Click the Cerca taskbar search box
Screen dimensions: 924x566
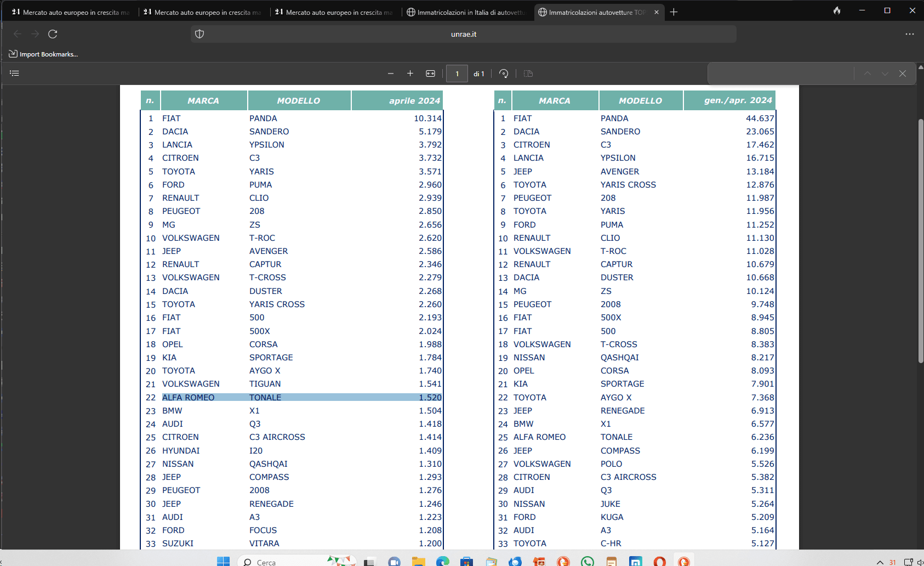click(x=297, y=562)
